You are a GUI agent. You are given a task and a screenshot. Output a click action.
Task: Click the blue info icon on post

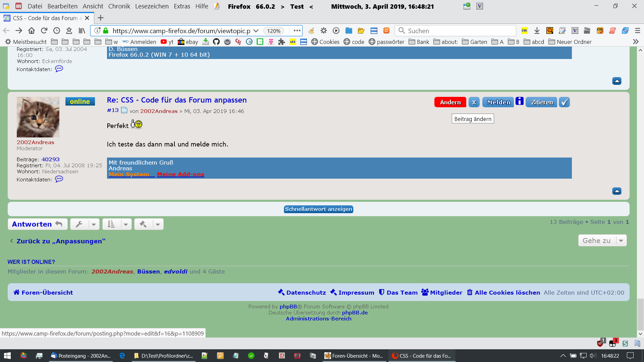(x=520, y=101)
